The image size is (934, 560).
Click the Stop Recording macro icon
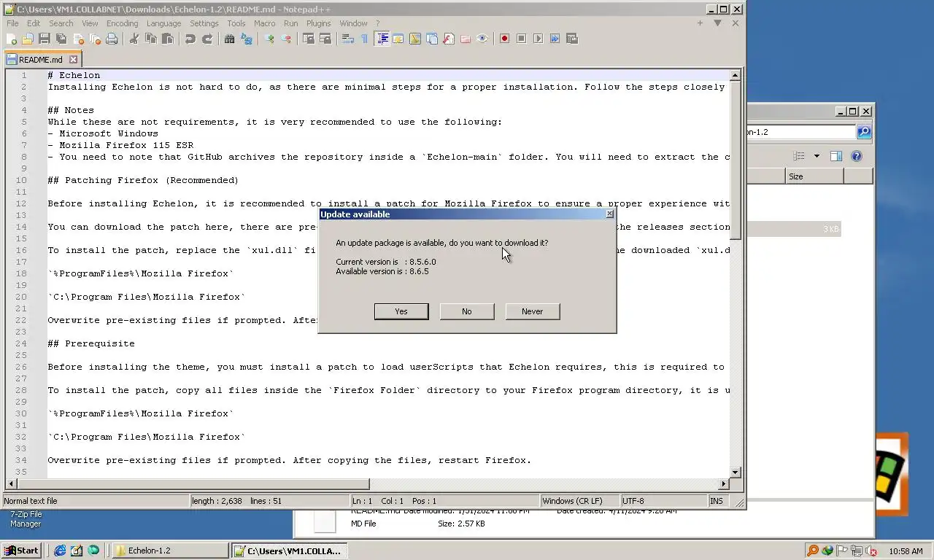point(521,39)
